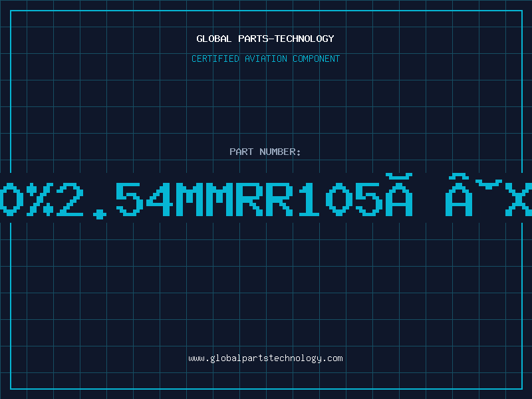Click the GLOBAL PARTS-TECHNOLOGY heading
This screenshot has height=399, width=532.
point(265,39)
